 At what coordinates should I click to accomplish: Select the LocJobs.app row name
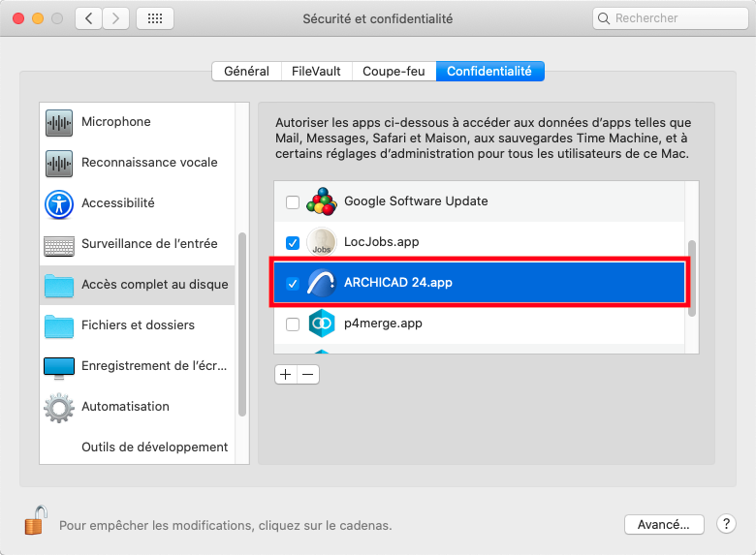381,242
